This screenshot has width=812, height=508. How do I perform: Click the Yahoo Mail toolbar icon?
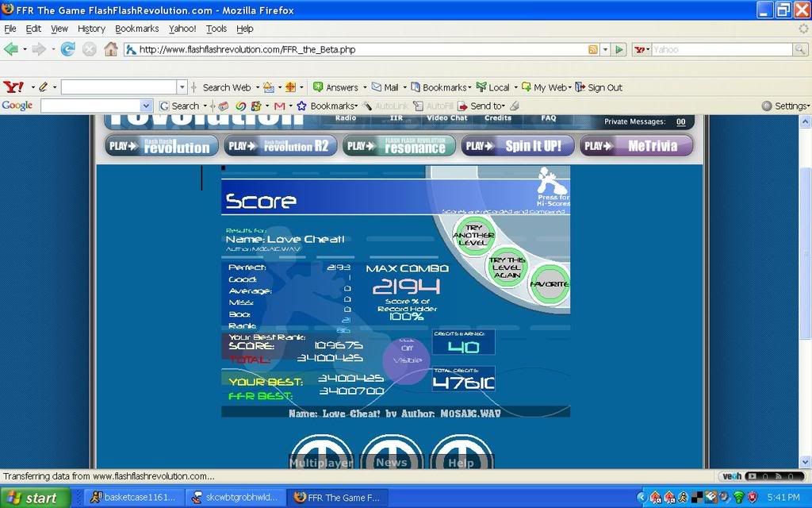(x=385, y=87)
